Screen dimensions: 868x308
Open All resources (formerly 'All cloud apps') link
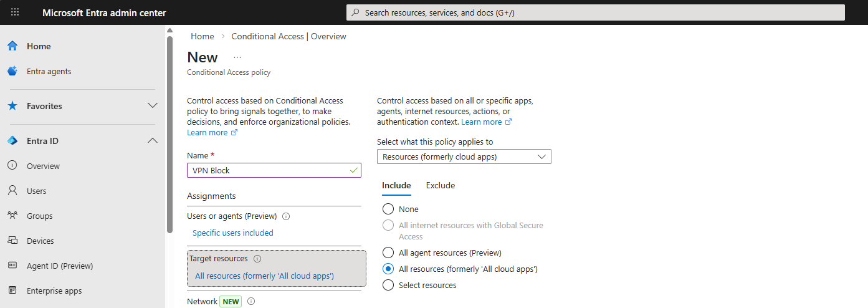pos(265,276)
